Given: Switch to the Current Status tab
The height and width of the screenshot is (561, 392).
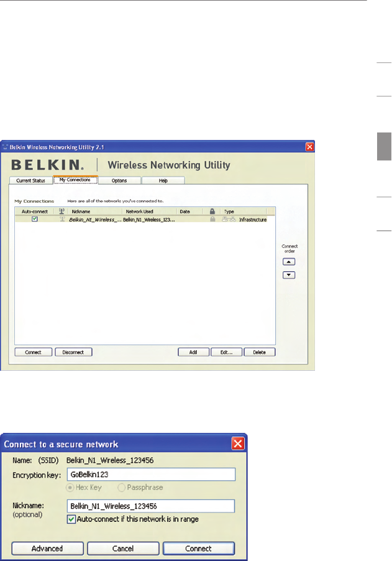Looking at the screenshot, I should 30,181.
